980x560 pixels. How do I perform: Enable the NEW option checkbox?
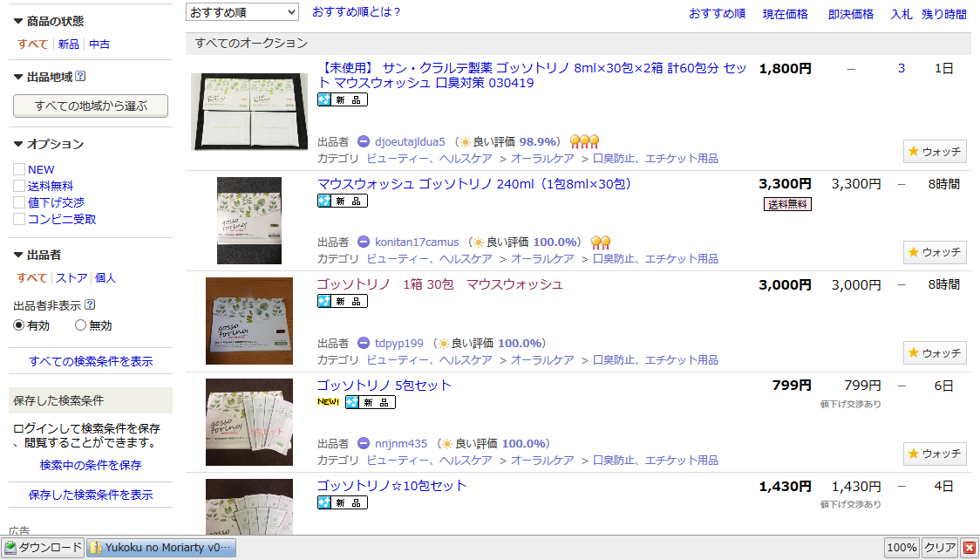[x=19, y=169]
